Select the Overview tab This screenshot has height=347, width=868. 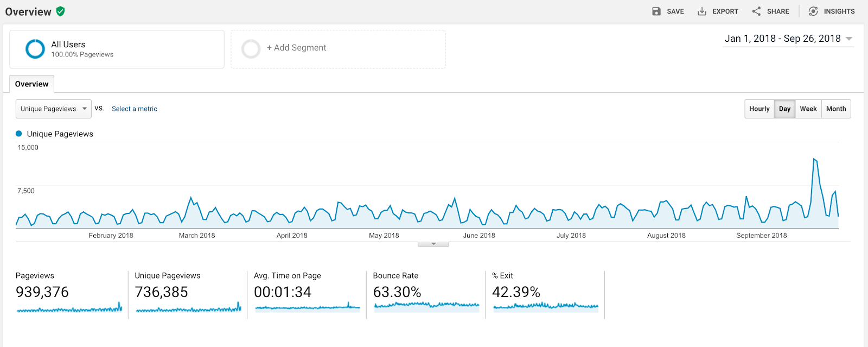point(31,84)
